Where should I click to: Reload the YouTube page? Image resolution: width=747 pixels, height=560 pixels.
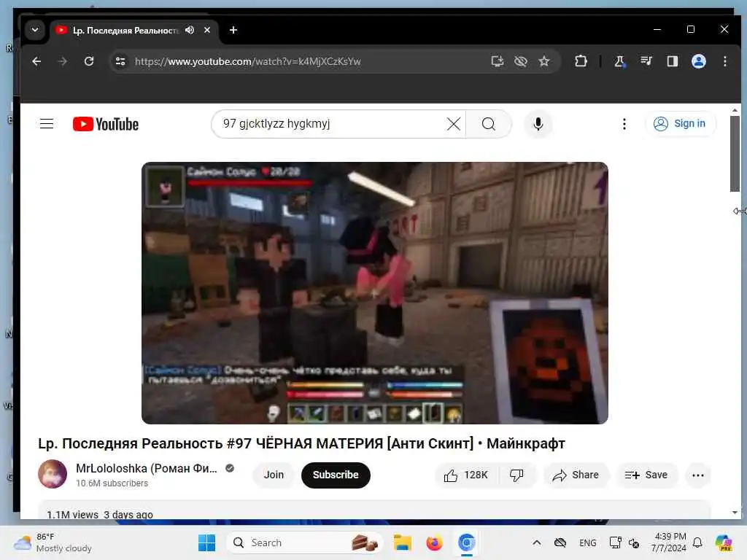89,61
